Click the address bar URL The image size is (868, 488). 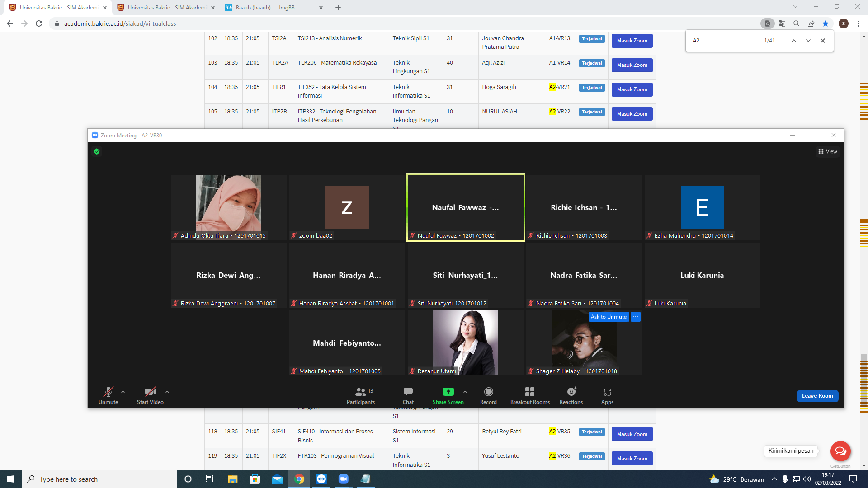pyautogui.click(x=120, y=23)
